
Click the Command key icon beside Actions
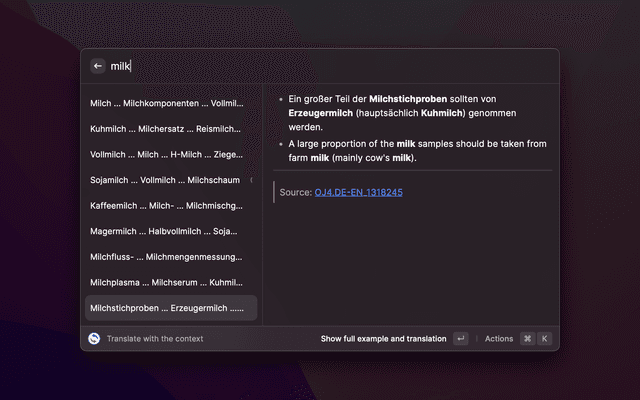[x=527, y=339]
